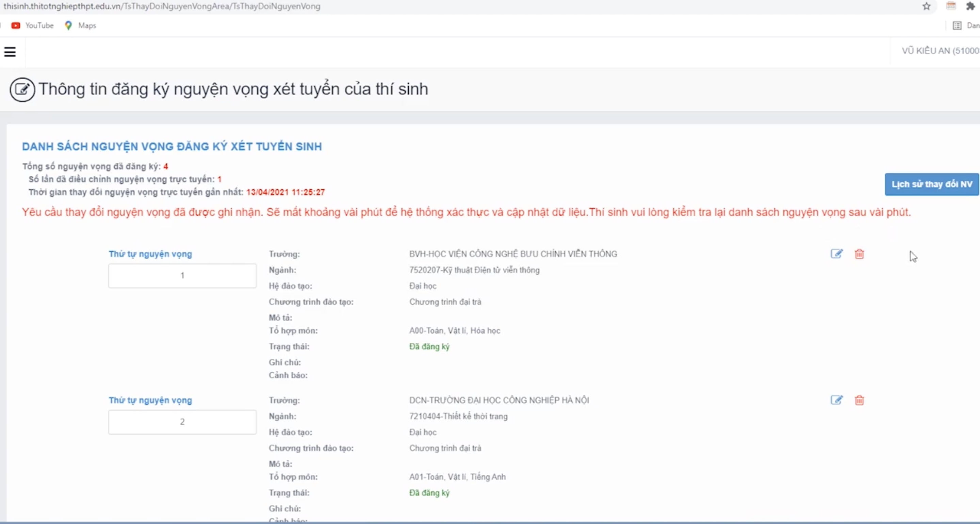The width and height of the screenshot is (980, 524).
Task: Open reading list icon in bookmarks bar
Action: tap(957, 26)
